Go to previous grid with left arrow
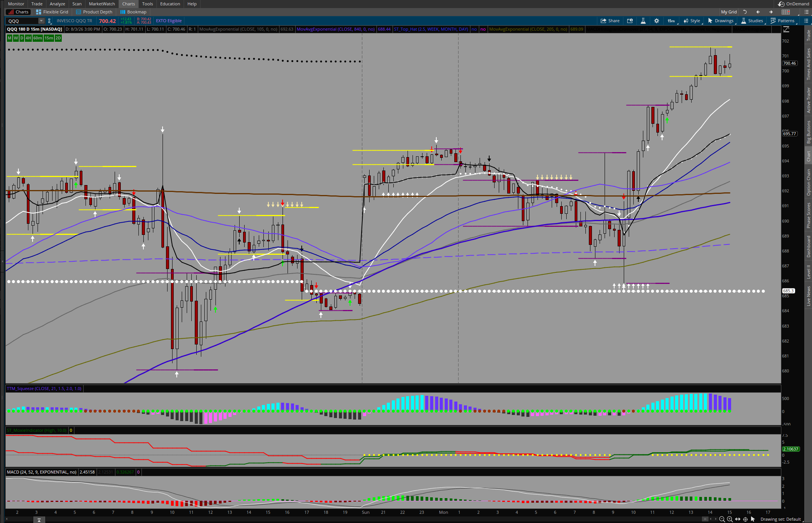 [758, 12]
